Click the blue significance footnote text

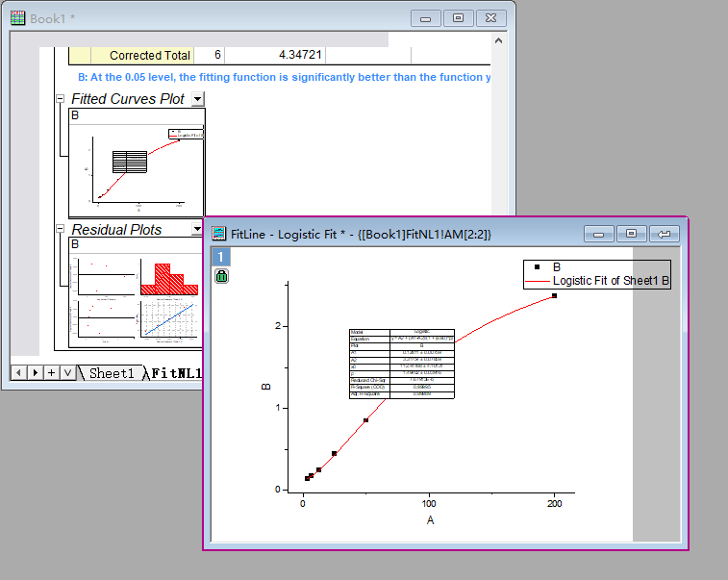284,77
